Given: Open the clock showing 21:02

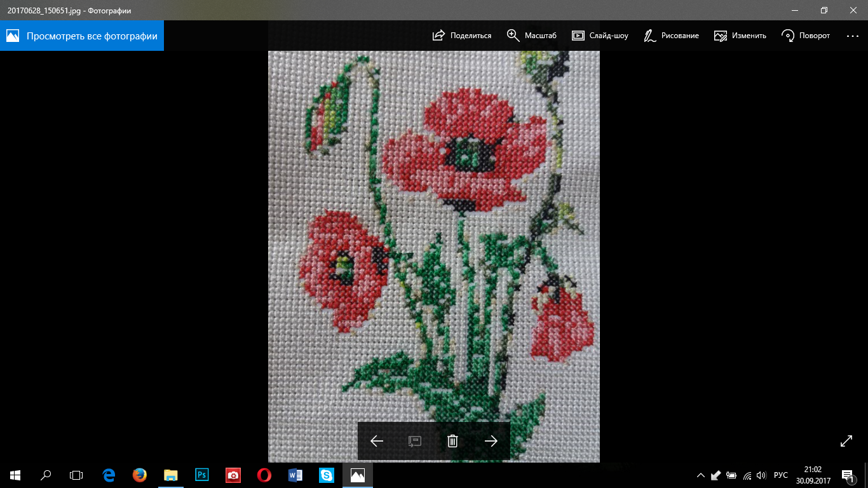Looking at the screenshot, I should 813,475.
